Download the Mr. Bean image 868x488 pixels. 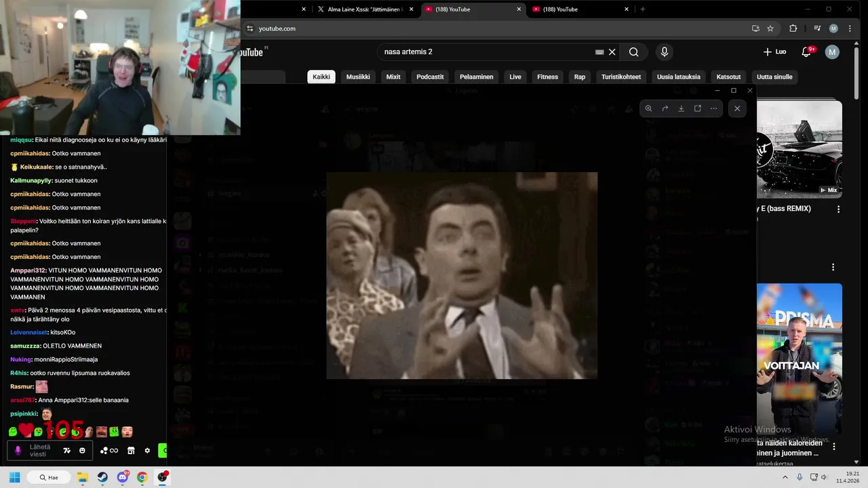click(681, 108)
